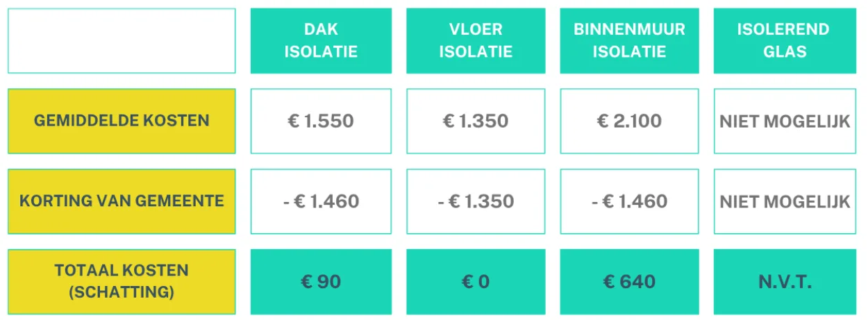Select the - € 1.350 vloer discount cell
The height and width of the screenshot is (320, 868).
pyautogui.click(x=476, y=201)
